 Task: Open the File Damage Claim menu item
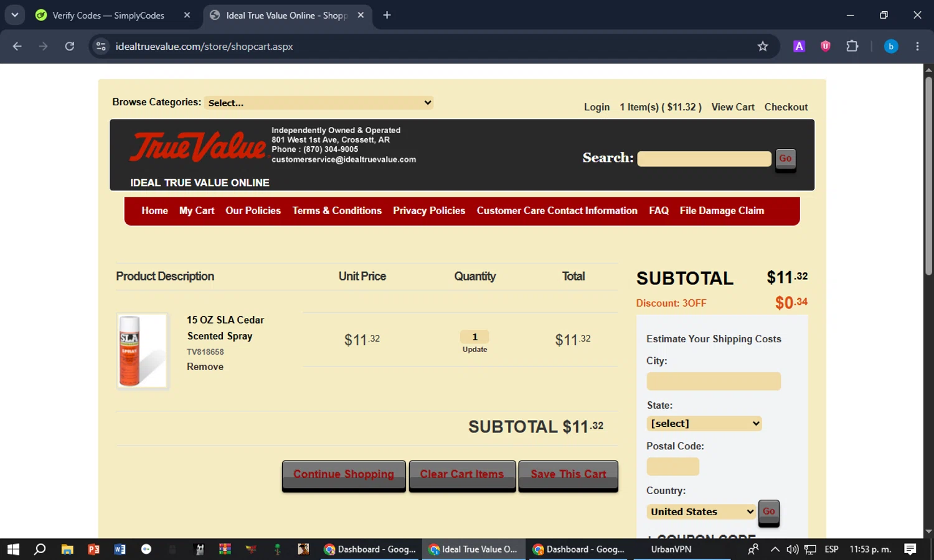pos(722,211)
